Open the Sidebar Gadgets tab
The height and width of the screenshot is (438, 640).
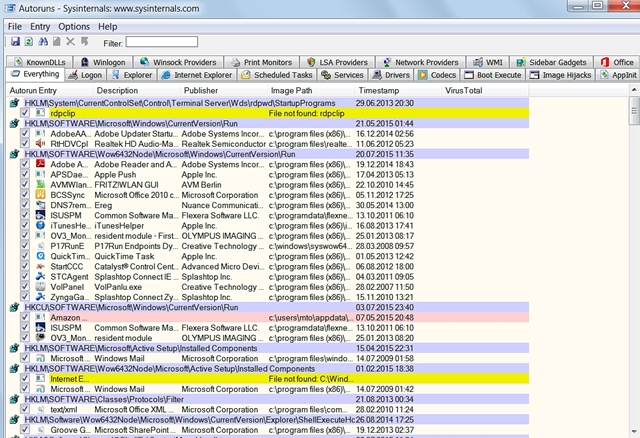551,62
